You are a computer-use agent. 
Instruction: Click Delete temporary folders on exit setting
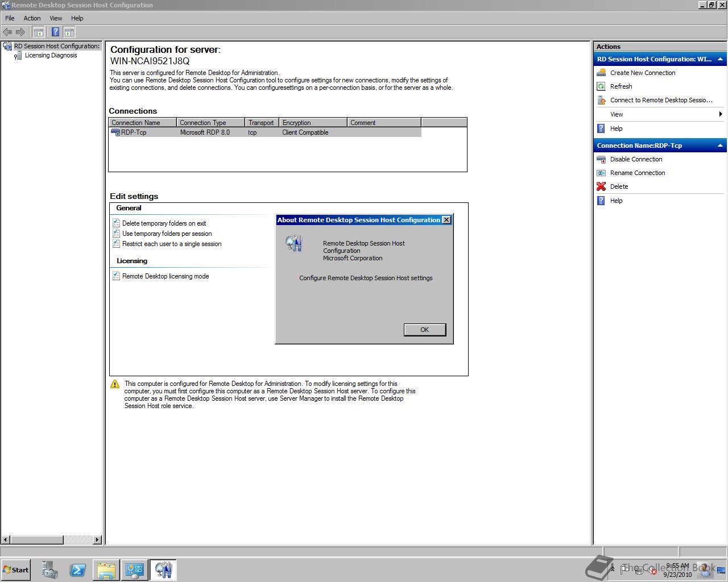164,223
